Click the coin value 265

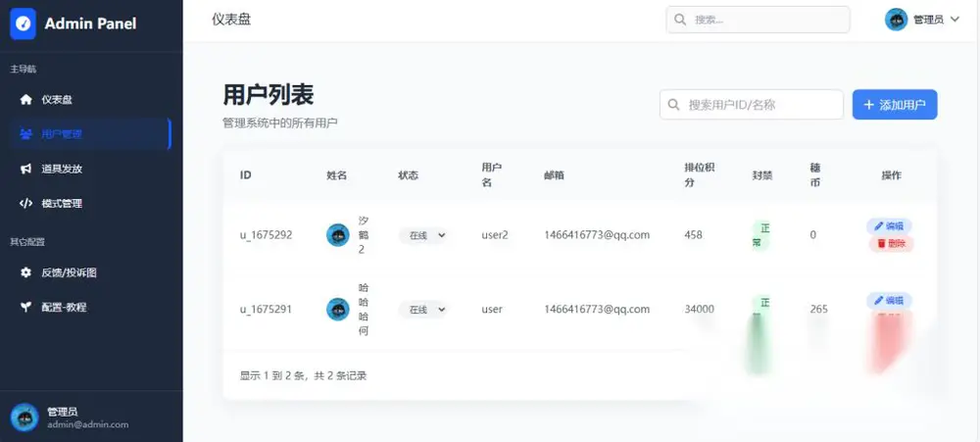tap(818, 309)
